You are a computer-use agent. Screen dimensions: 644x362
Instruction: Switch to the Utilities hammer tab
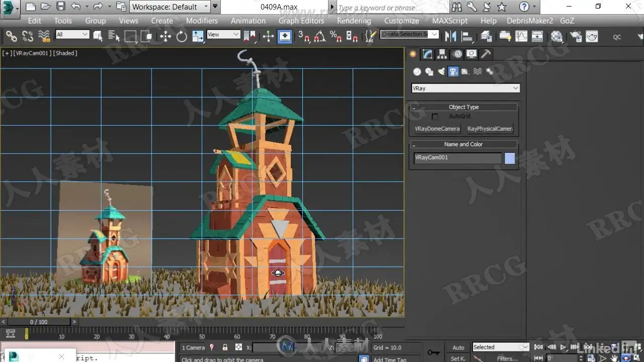(486, 54)
